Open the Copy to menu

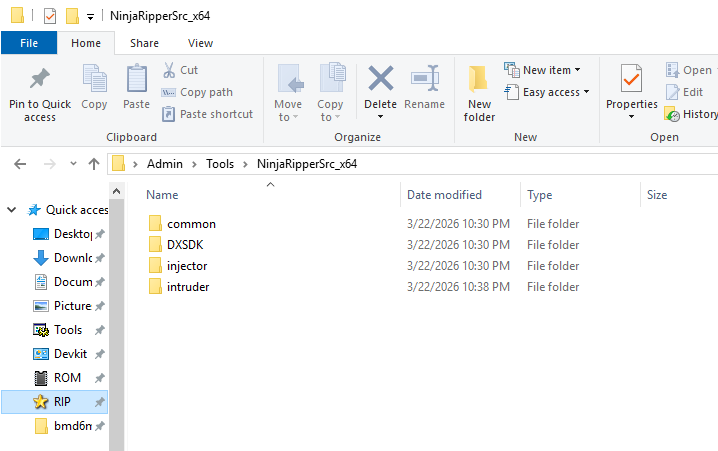tap(330, 93)
